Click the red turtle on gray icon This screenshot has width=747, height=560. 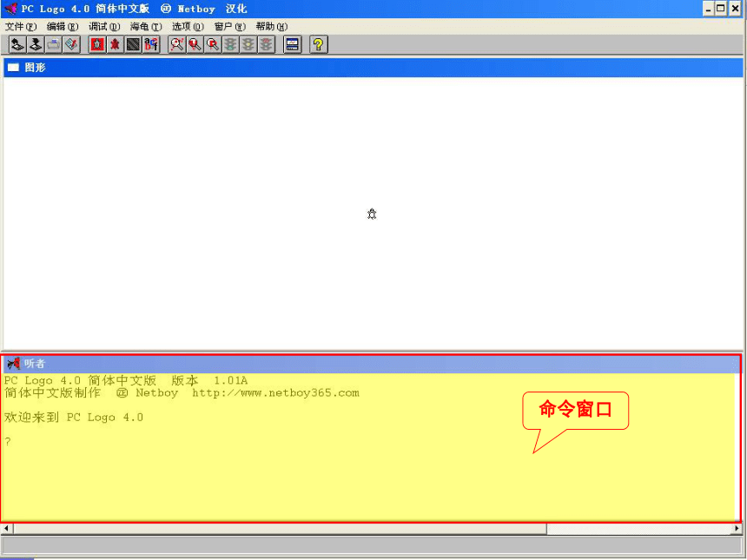click(116, 45)
